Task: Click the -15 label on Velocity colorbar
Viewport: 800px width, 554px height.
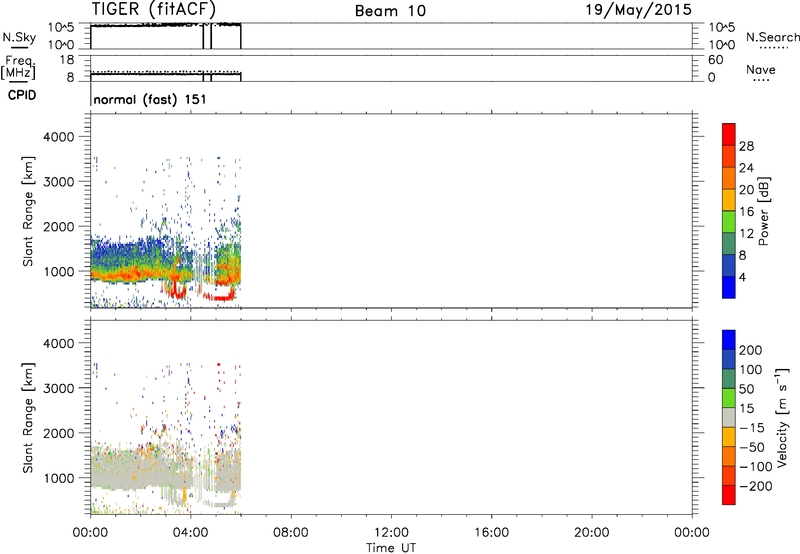Action: click(752, 427)
